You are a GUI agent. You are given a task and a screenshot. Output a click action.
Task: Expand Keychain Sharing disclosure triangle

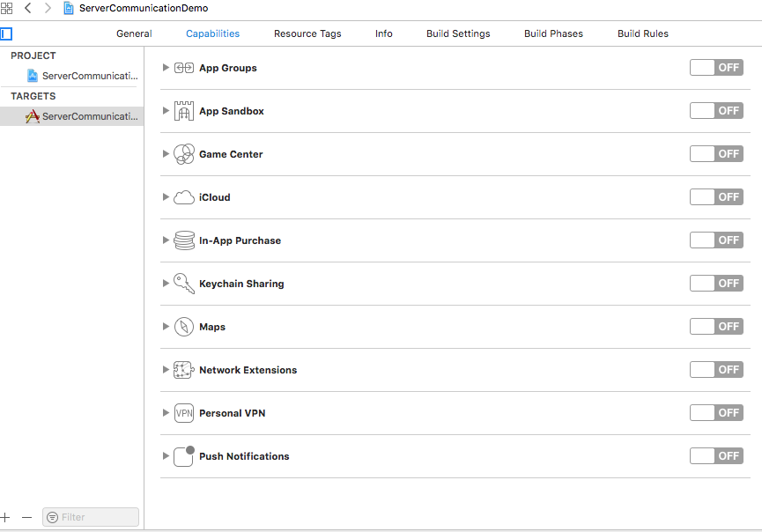click(166, 284)
